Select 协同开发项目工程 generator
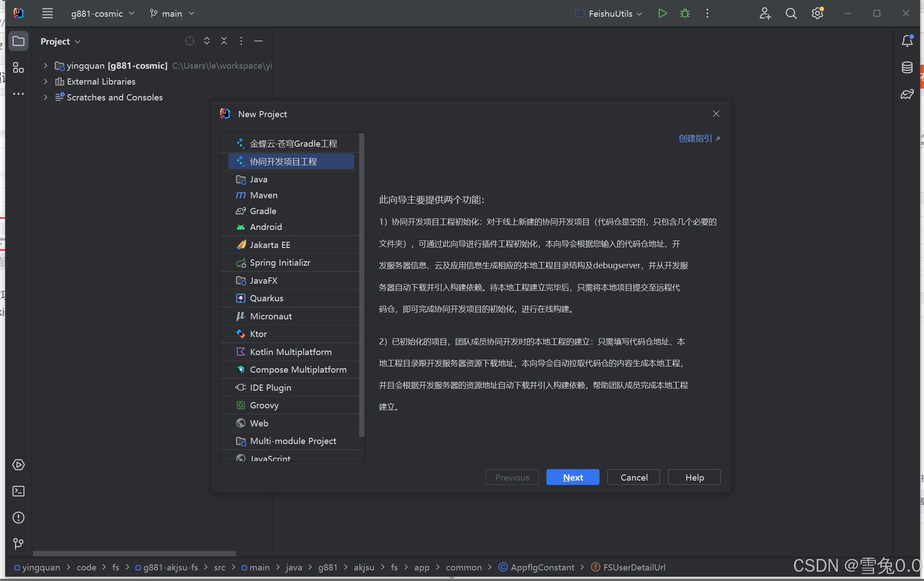 point(291,162)
